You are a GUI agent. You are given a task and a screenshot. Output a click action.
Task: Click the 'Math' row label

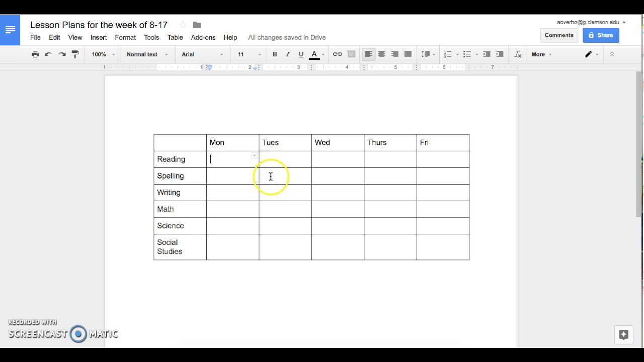click(x=166, y=209)
